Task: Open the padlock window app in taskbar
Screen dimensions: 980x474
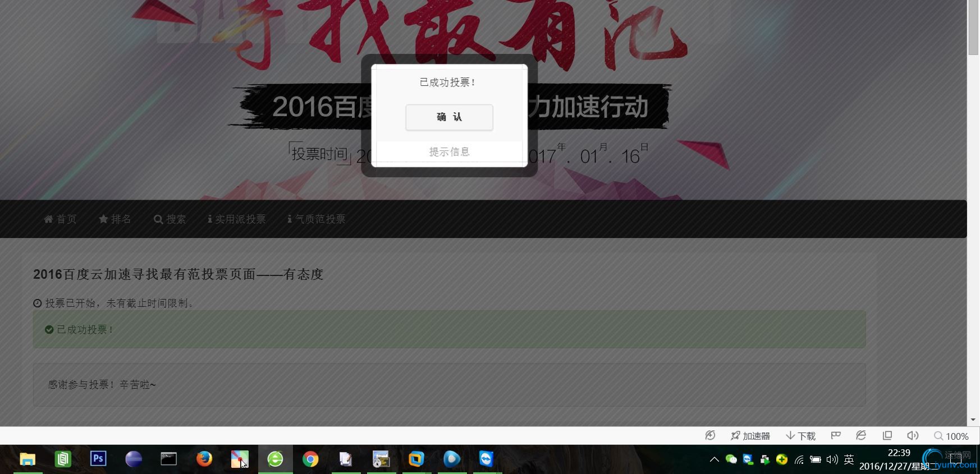Action: click(x=381, y=459)
